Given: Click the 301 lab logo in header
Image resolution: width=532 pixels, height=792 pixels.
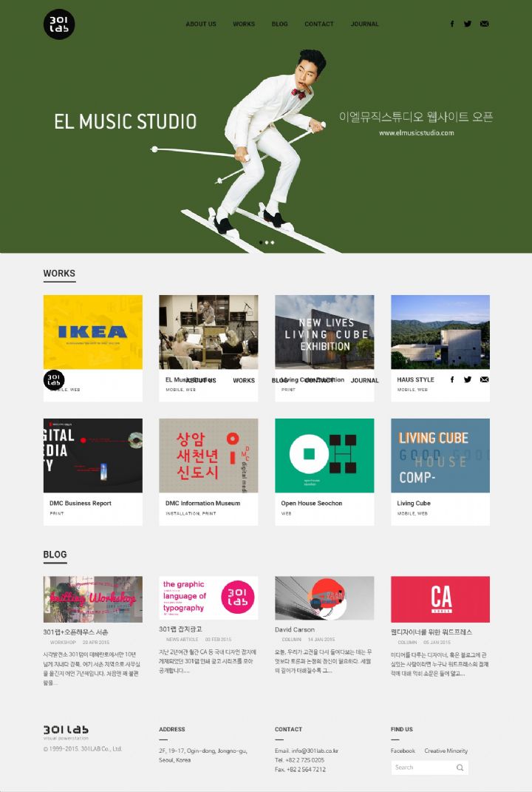Looking at the screenshot, I should [x=59, y=24].
